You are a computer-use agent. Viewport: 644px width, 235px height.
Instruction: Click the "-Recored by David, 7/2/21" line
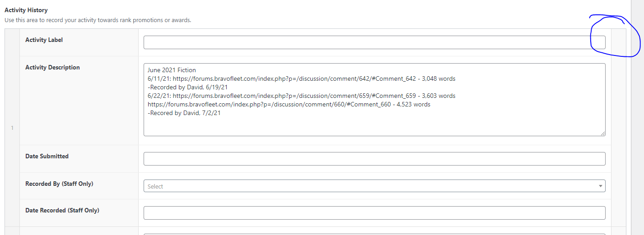tap(184, 113)
